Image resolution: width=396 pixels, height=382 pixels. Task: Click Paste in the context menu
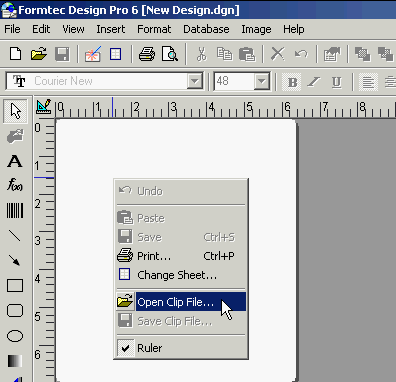tap(181, 218)
